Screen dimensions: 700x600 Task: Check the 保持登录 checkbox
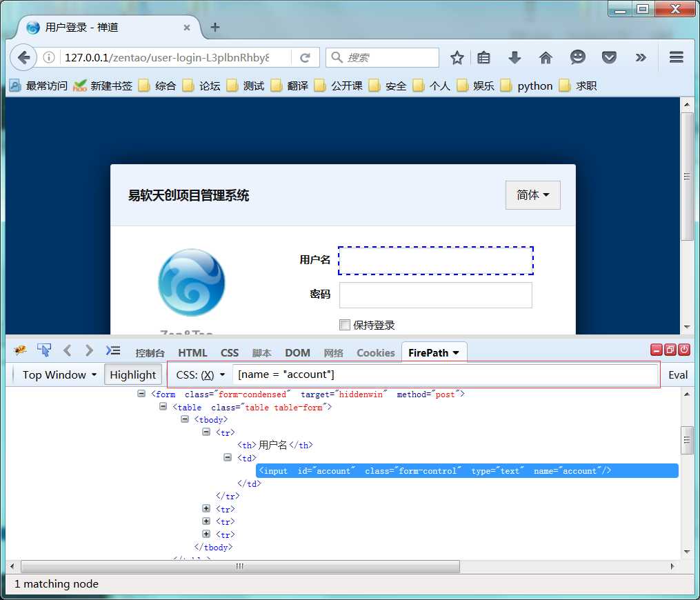(x=345, y=325)
